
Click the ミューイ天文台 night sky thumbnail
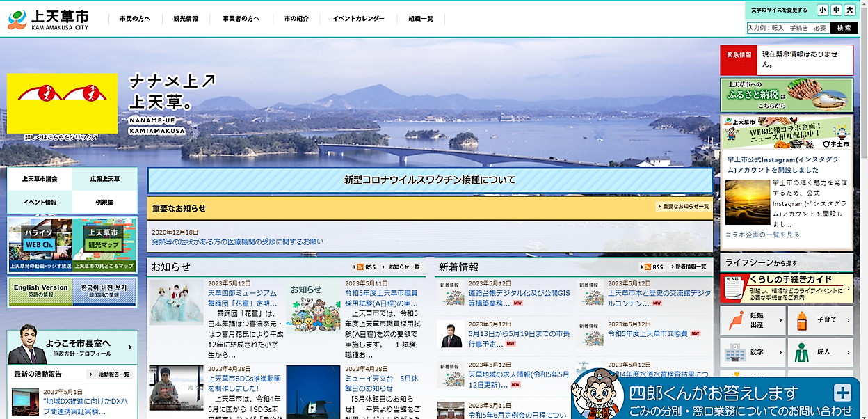tap(313, 391)
